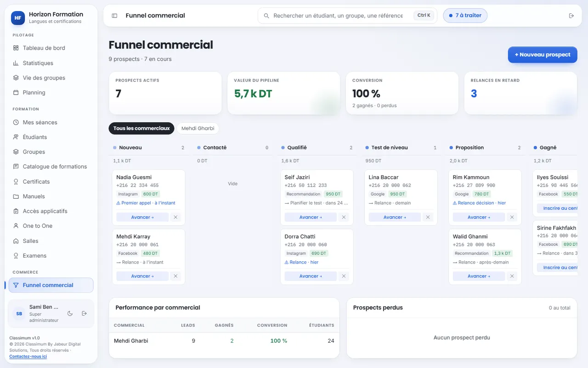The image size is (588, 368).
Task: Advance Nadia Guesmi prospect
Action: point(142,217)
